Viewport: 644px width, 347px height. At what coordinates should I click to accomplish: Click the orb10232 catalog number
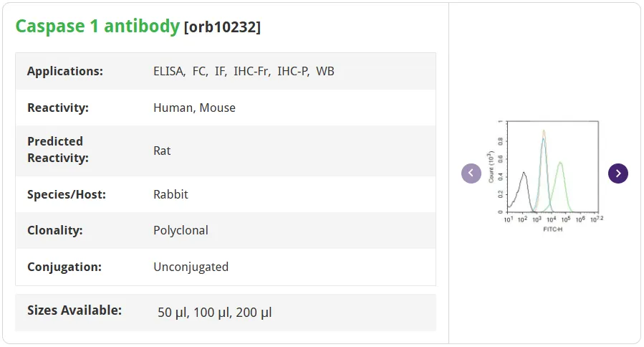point(222,27)
